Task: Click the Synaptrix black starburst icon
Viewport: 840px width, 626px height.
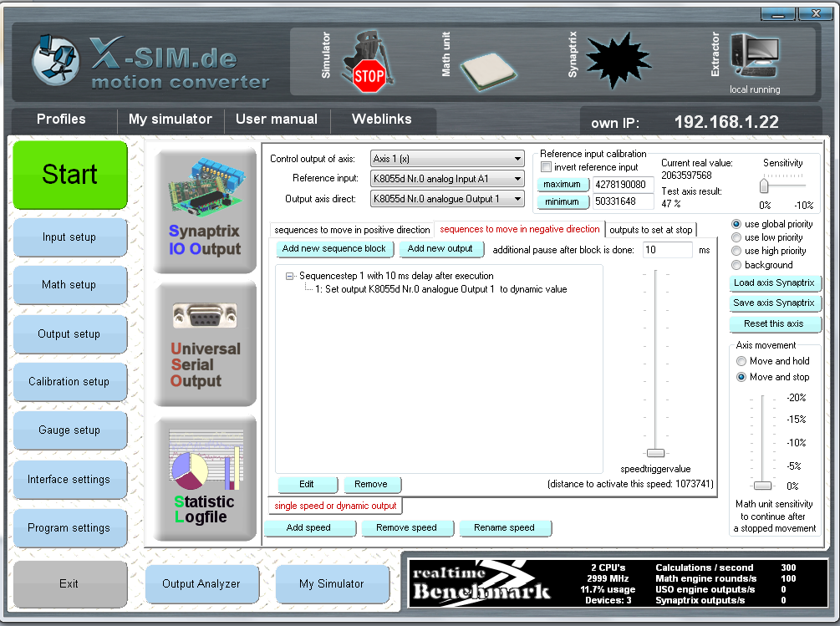Action: click(619, 59)
